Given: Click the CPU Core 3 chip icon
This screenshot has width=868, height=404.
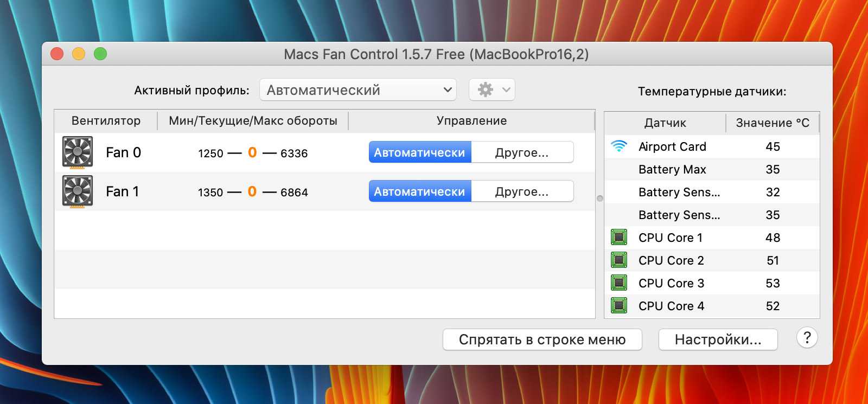Looking at the screenshot, I should coord(618,283).
